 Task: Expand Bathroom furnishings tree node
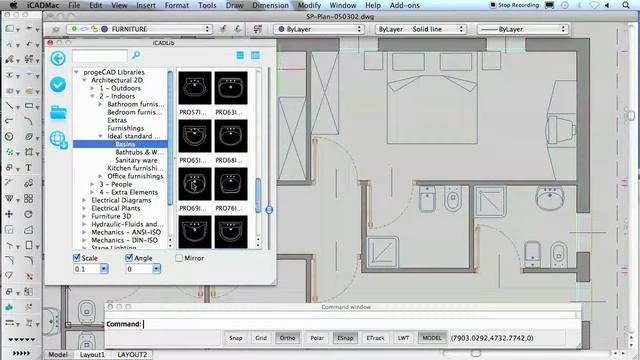(x=101, y=104)
